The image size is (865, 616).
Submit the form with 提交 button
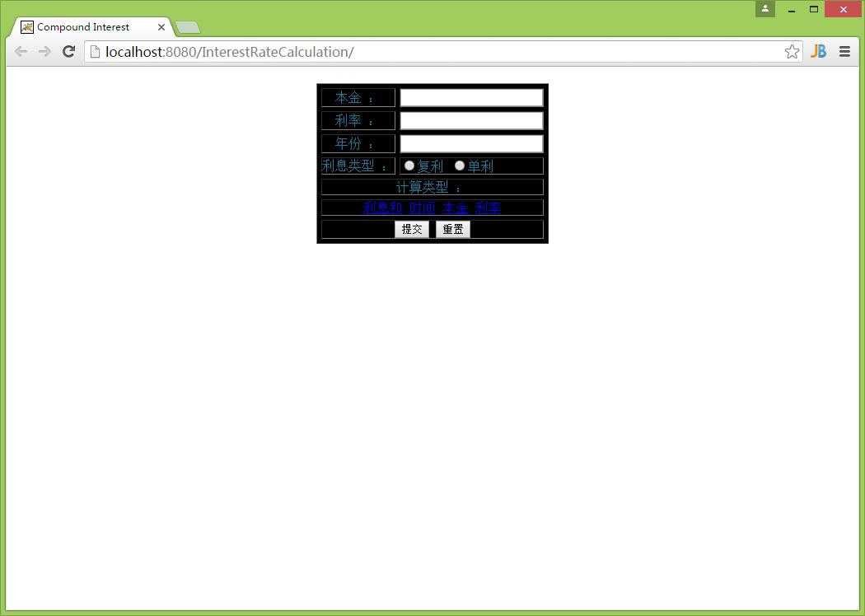click(412, 229)
